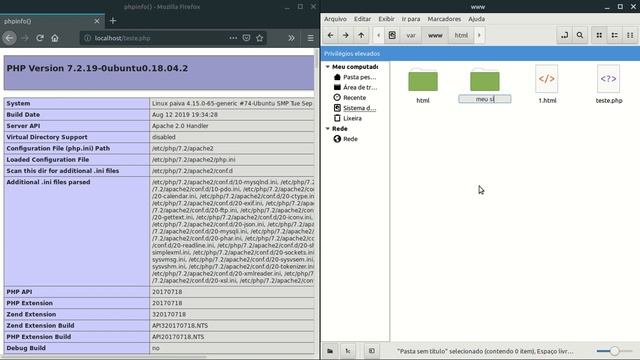
Task: Open Sistema de arquivos in sidebar
Action: (355, 108)
